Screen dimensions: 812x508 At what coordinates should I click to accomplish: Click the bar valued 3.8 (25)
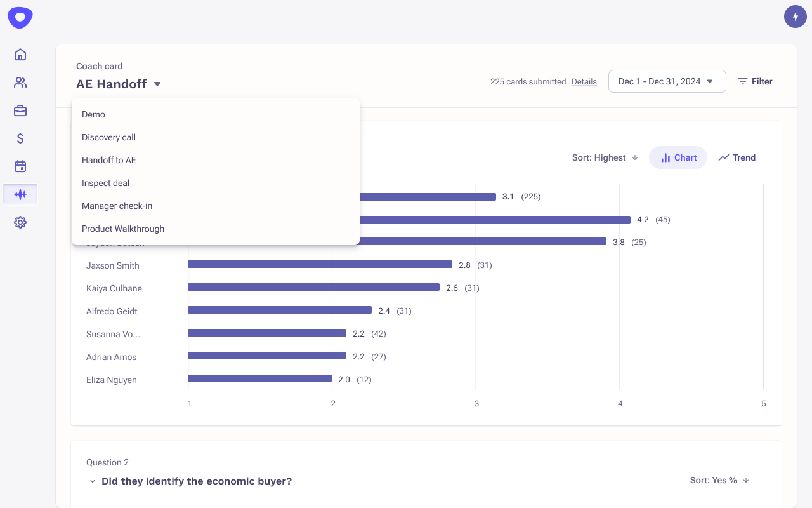pyautogui.click(x=483, y=241)
